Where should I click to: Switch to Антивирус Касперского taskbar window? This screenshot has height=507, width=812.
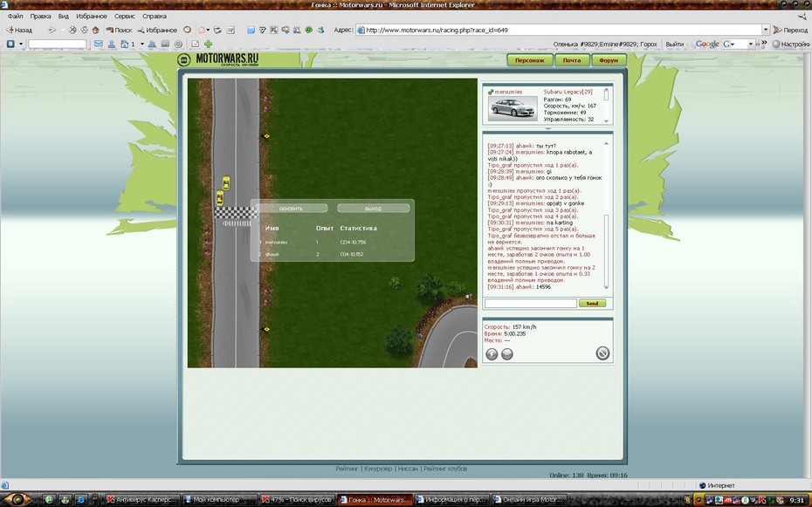142,500
